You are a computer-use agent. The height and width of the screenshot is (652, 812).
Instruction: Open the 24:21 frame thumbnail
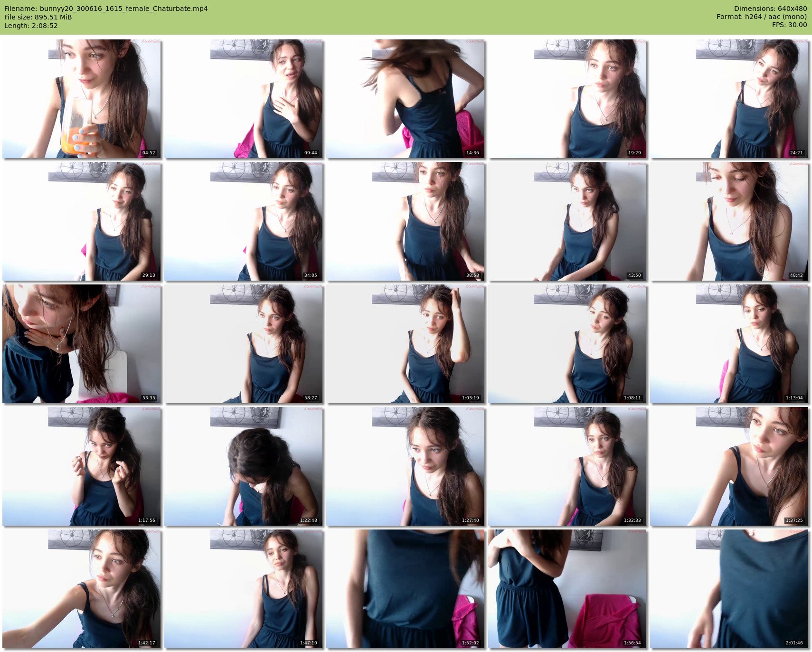click(x=729, y=99)
